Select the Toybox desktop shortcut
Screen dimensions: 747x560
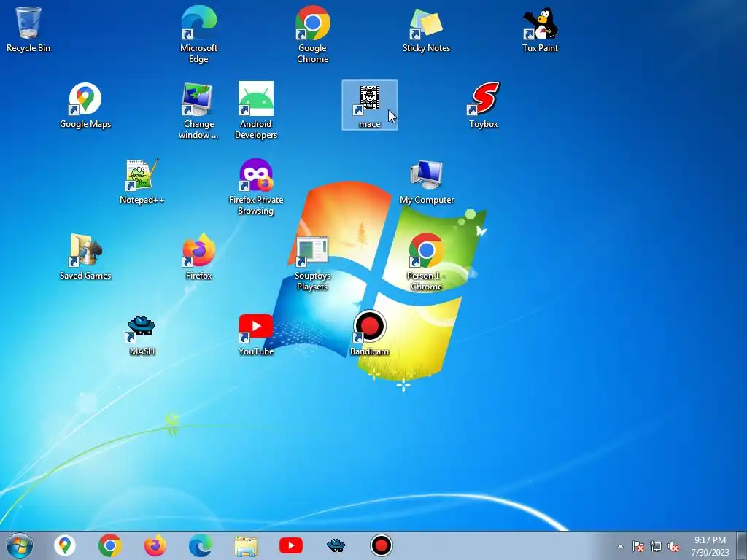coord(483,105)
